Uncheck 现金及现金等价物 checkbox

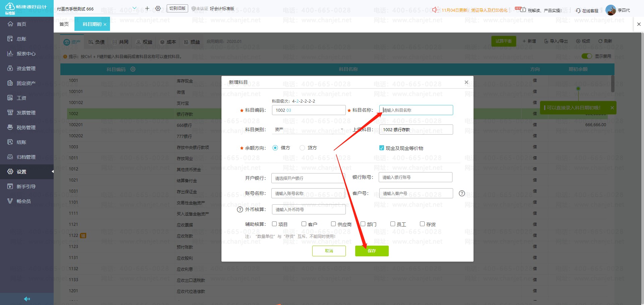coord(381,148)
